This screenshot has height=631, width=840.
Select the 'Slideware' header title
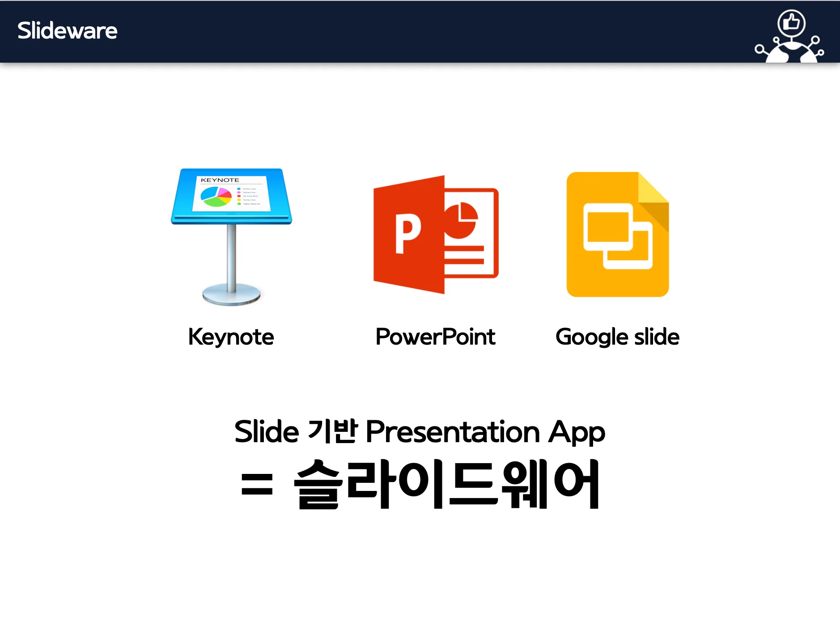(x=68, y=31)
